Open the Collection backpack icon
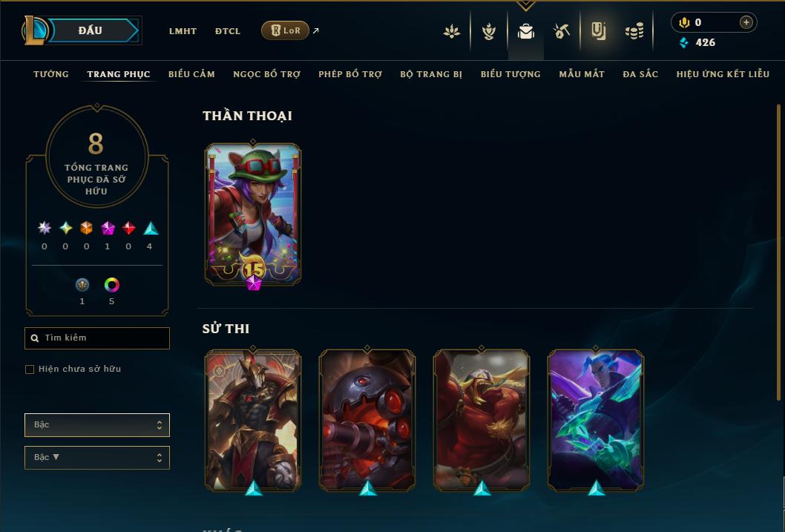Screen dimensions: 785x532 (x=525, y=31)
